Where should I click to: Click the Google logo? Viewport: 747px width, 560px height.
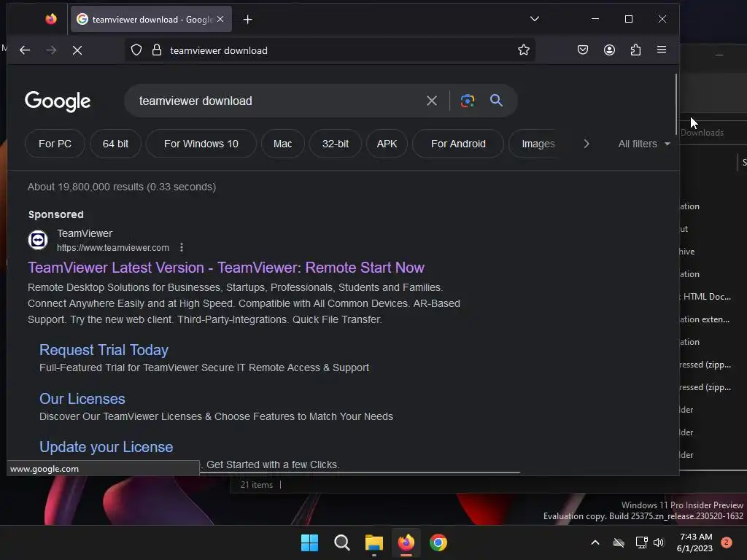click(58, 101)
